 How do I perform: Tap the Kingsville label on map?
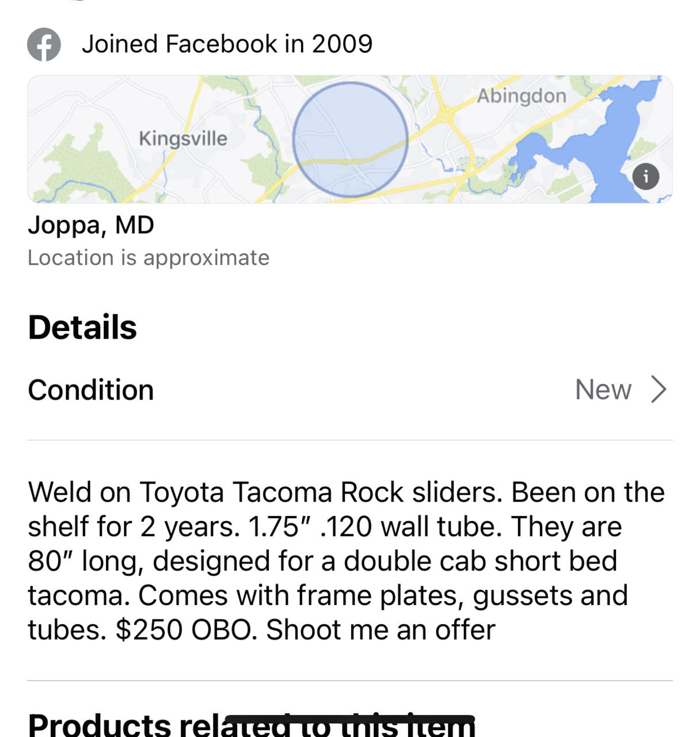[x=183, y=139]
